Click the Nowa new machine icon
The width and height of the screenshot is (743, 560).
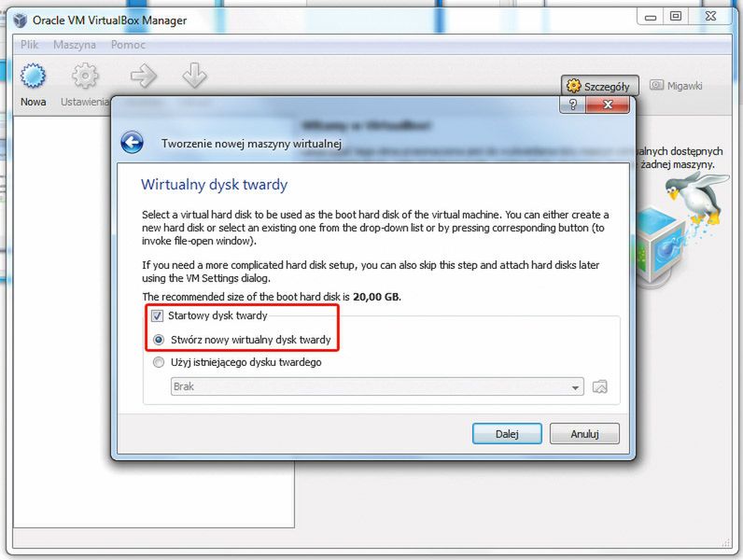click(34, 76)
